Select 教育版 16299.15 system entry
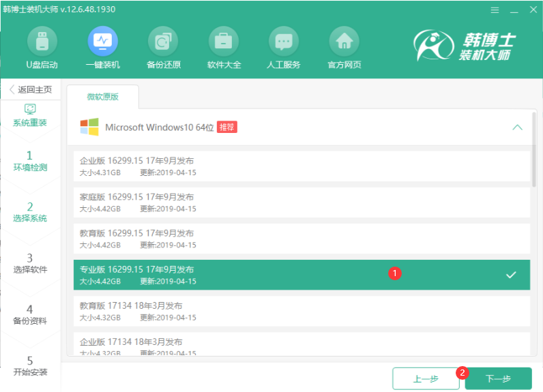Viewport: 543px width, 392px height. 301,239
